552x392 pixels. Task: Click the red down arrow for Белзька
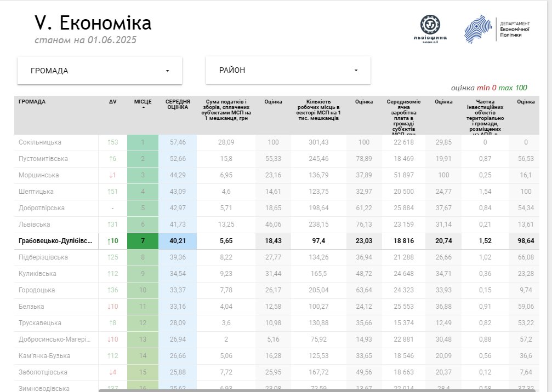pos(109,307)
